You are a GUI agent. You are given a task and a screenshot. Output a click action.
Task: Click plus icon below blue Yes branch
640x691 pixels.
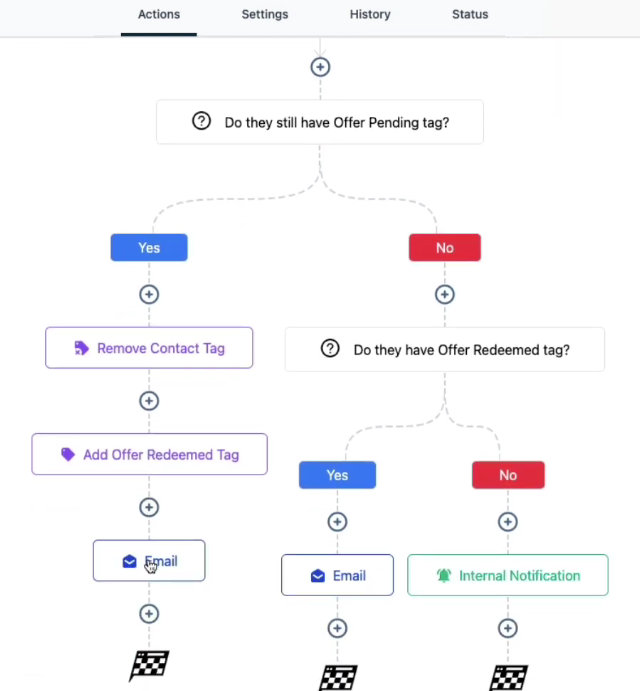[149, 295]
